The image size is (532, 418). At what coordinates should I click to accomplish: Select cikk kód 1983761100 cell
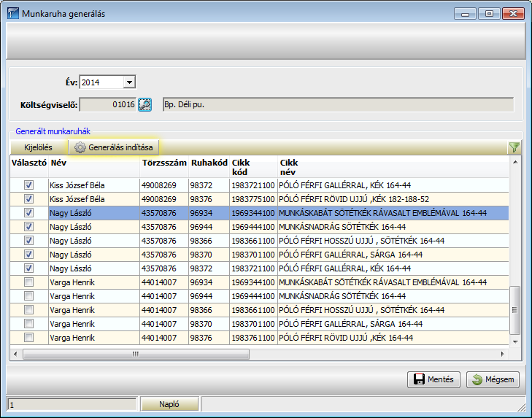tap(253, 338)
